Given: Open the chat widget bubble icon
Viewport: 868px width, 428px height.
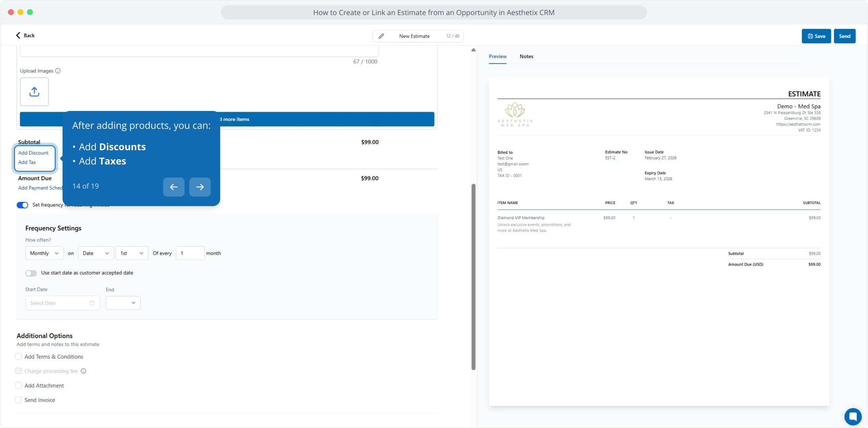Looking at the screenshot, I should pyautogui.click(x=853, y=416).
